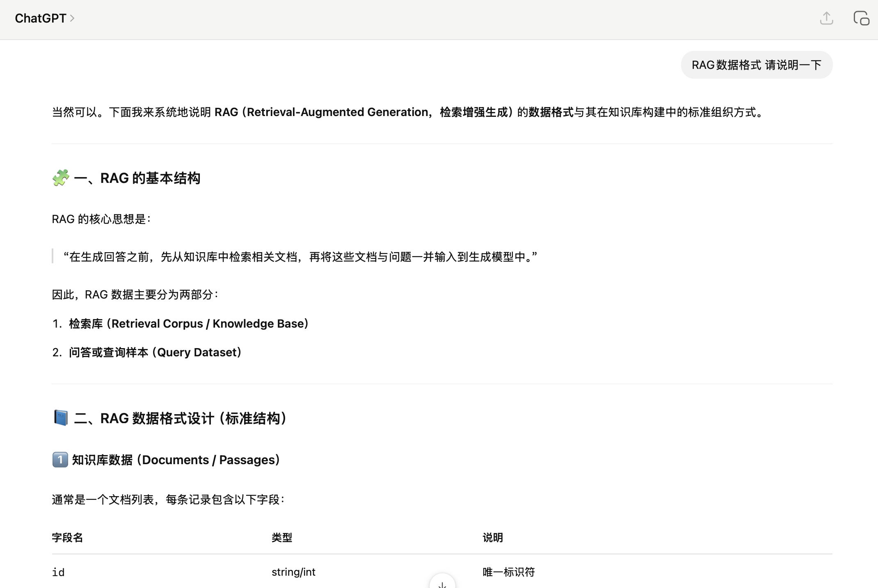Image resolution: width=878 pixels, height=588 pixels.
Task: Click list item '问答或查询样本 (Query Dataset)'
Action: (x=155, y=352)
